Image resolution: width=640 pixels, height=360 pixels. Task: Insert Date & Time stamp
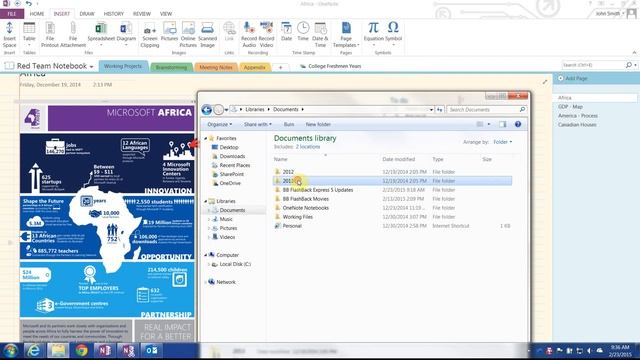click(320, 35)
